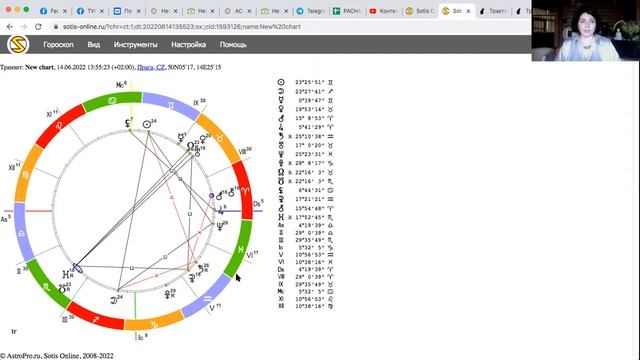Click the Ds label beside the chart

pos(258,203)
